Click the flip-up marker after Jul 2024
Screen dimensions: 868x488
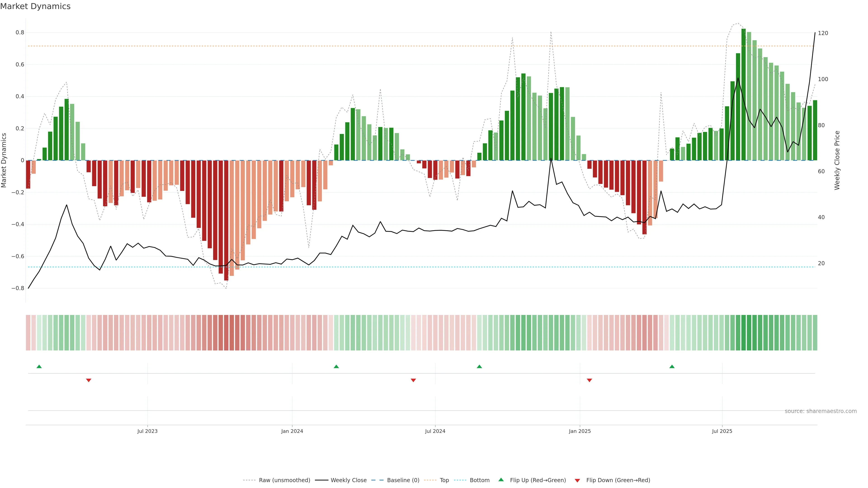click(x=479, y=366)
